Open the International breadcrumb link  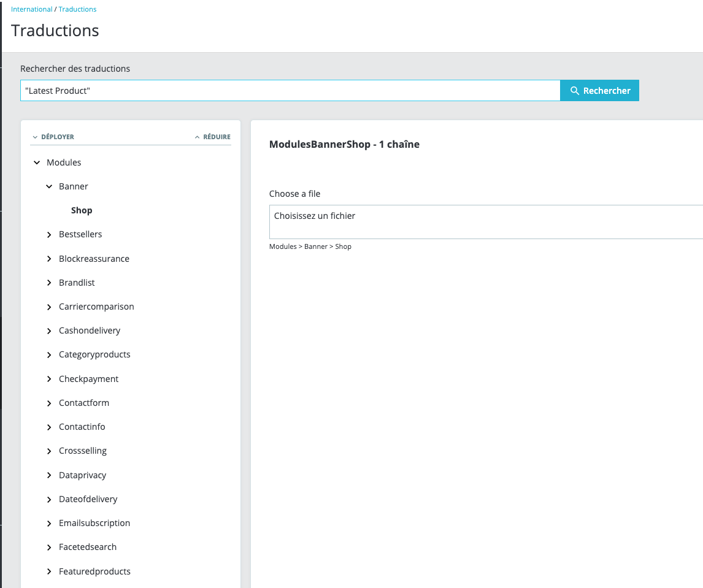click(x=31, y=9)
